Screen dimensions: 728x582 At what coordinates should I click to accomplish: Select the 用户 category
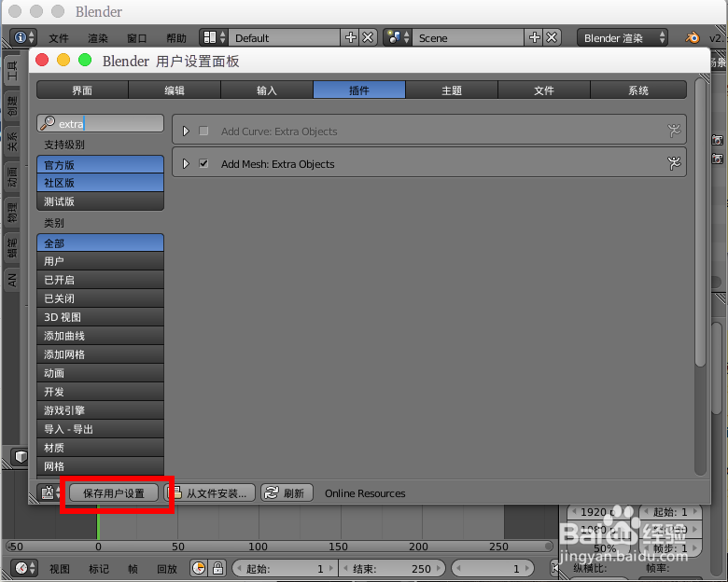coord(100,261)
